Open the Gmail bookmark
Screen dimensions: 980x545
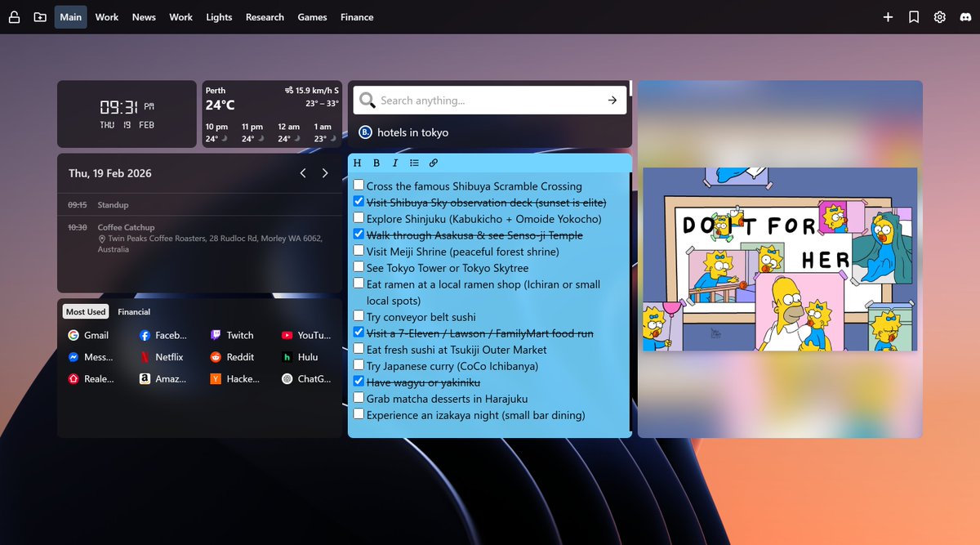point(88,335)
